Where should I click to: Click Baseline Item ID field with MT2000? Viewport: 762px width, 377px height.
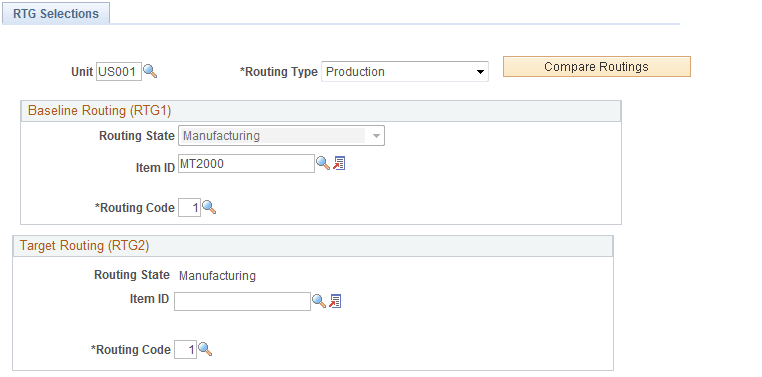pyautogui.click(x=246, y=164)
